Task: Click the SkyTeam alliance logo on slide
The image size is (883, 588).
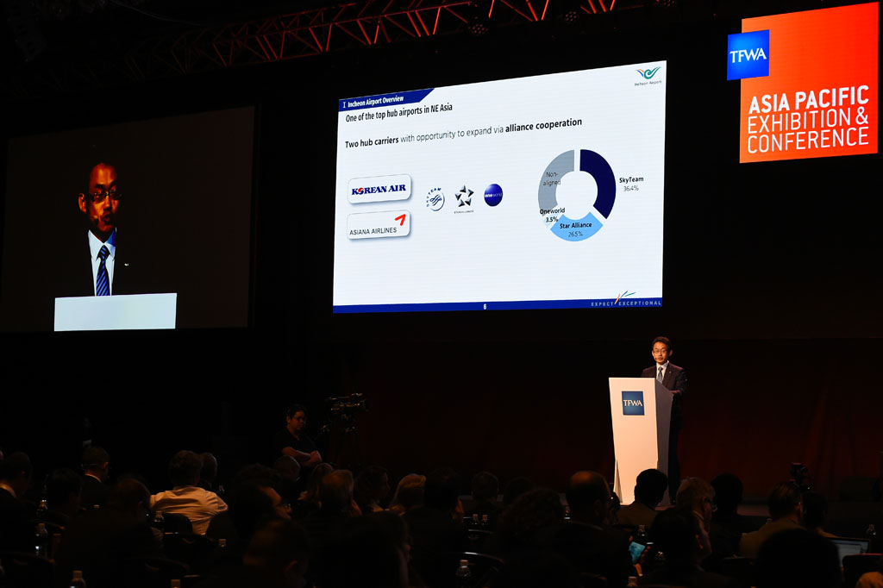Action: pyautogui.click(x=435, y=199)
